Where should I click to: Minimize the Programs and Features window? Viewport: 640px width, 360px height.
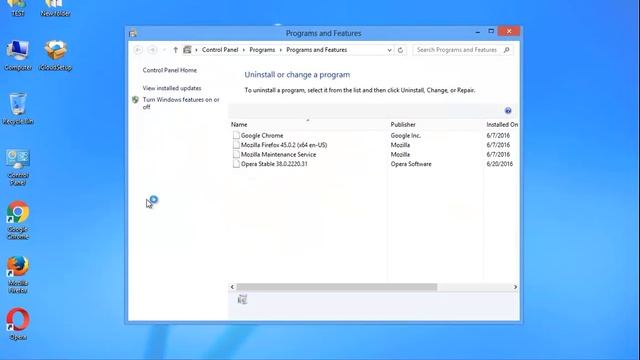coord(478,31)
